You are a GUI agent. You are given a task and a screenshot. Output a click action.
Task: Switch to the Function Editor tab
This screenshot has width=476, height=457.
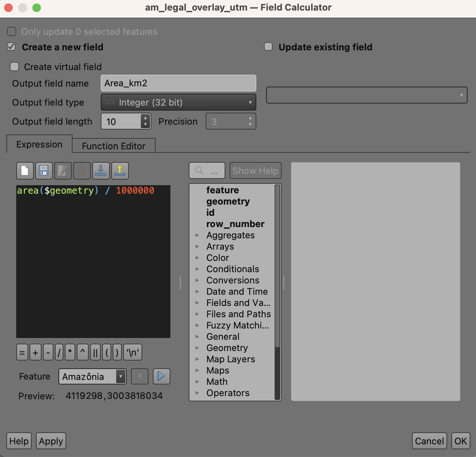point(113,146)
